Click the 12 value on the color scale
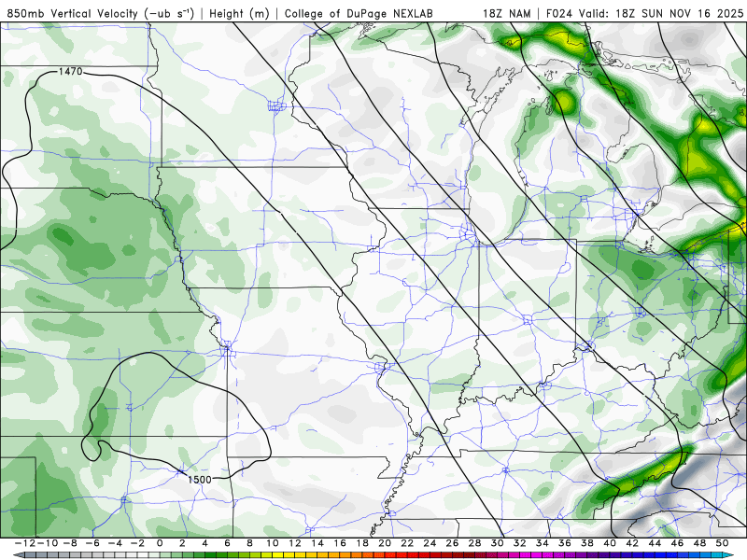 [294, 543]
